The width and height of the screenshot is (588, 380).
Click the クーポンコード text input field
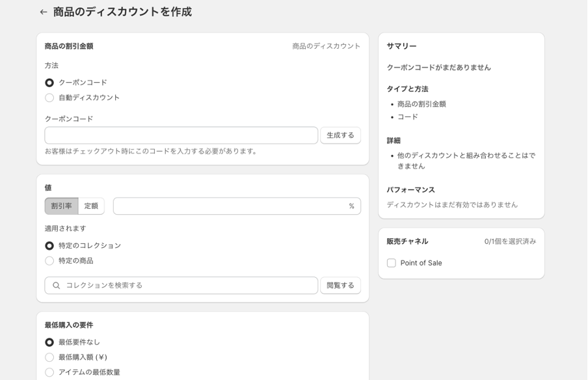181,135
